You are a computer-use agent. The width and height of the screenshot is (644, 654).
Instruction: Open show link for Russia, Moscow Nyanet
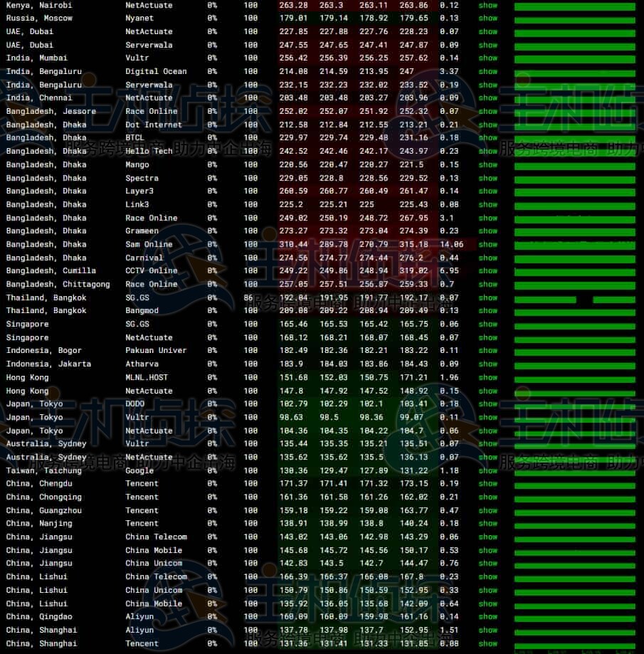point(488,19)
